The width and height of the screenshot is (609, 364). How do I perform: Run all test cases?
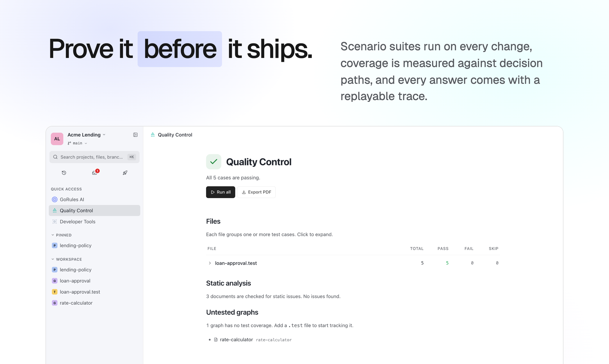coord(220,192)
